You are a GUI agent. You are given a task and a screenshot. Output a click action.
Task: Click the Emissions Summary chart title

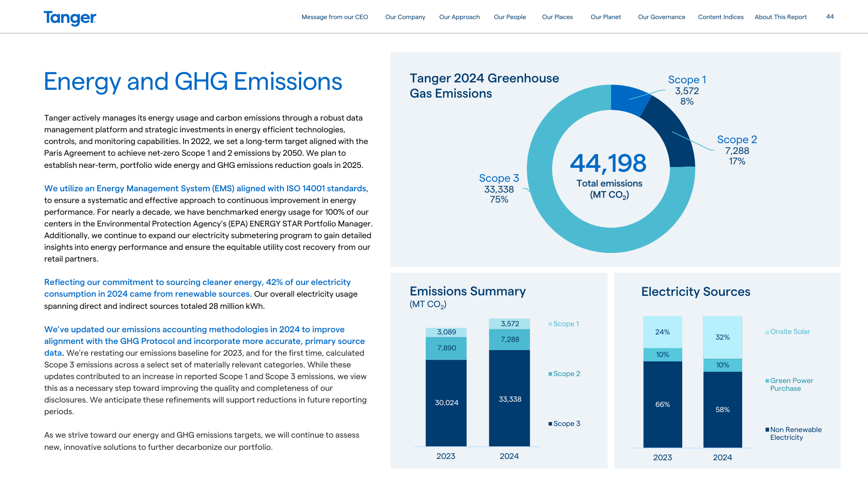pos(467,291)
